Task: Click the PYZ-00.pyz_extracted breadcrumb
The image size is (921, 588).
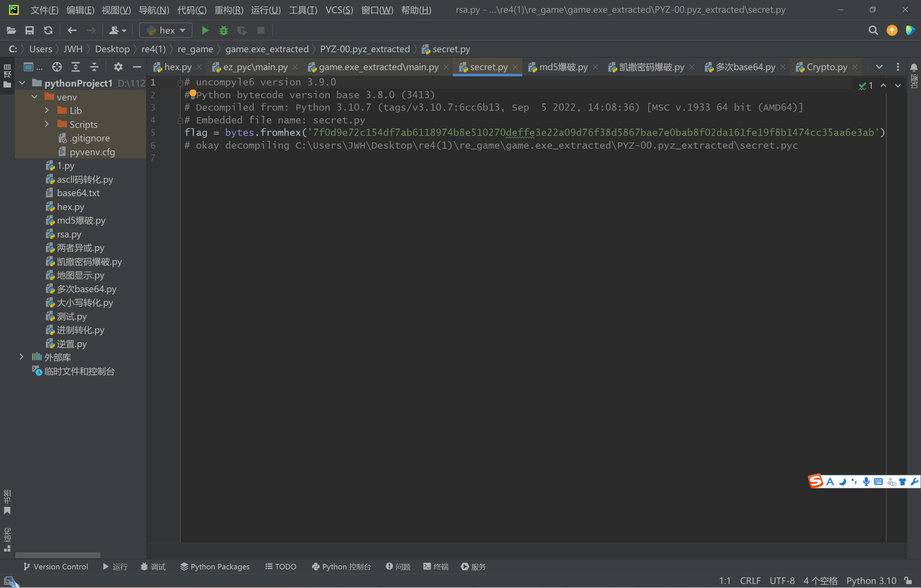Action: [364, 49]
